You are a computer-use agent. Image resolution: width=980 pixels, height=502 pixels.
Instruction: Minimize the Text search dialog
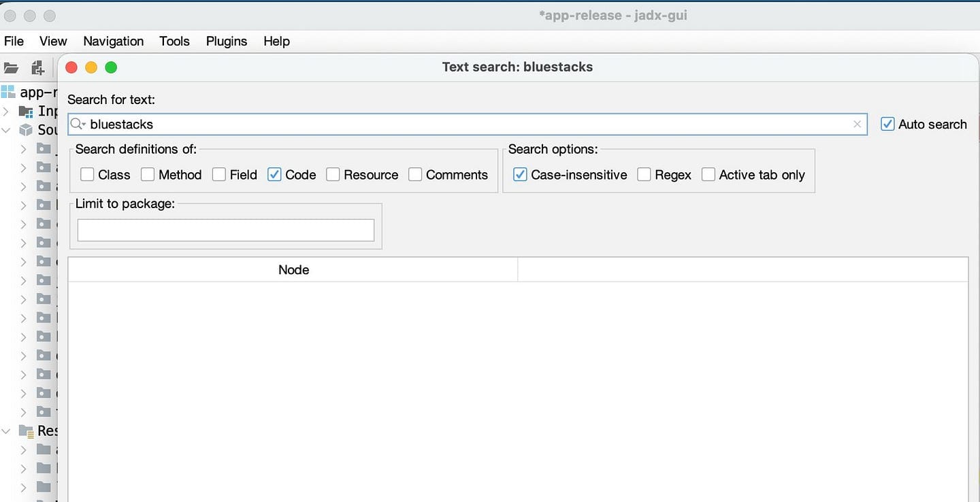click(91, 67)
